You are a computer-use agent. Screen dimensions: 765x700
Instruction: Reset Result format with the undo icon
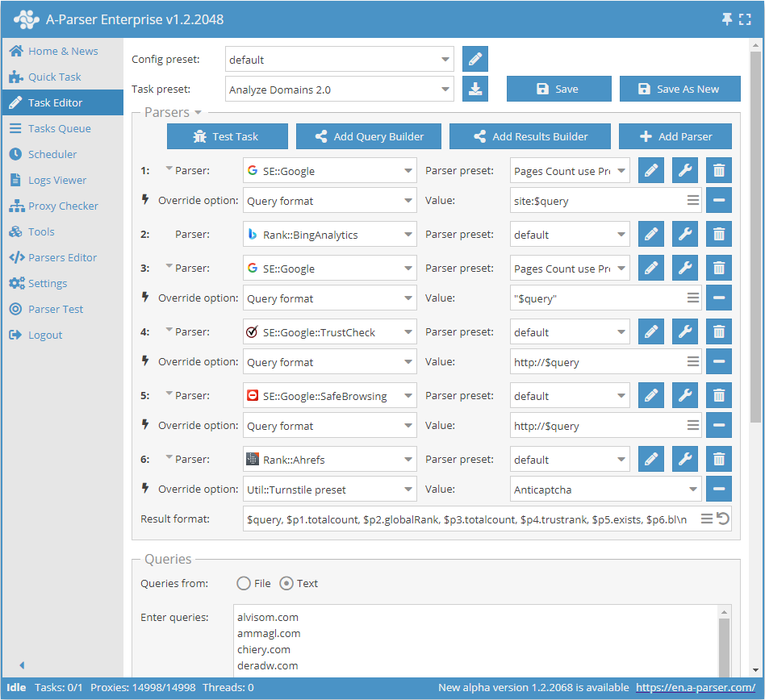(x=723, y=519)
